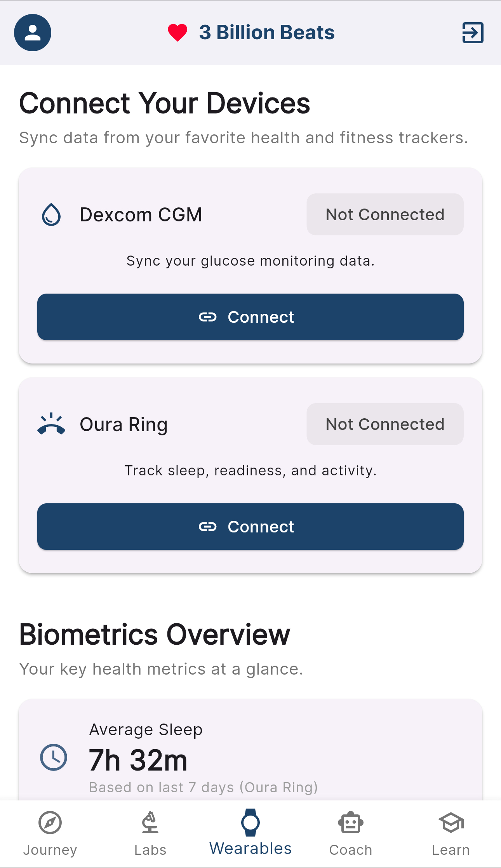Click the microscope icon for Labs
This screenshot has height=868, width=501.
point(150,820)
